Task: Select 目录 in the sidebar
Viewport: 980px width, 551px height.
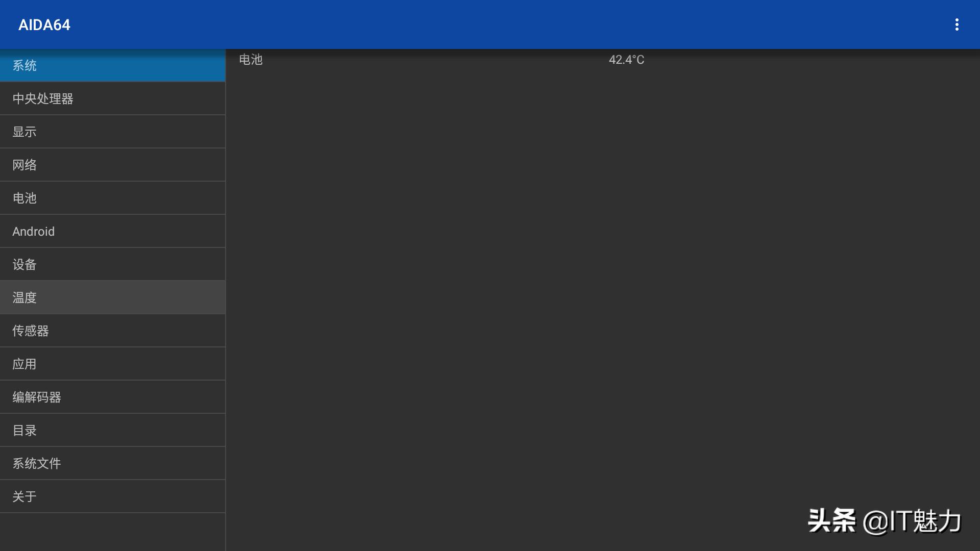Action: [112, 430]
